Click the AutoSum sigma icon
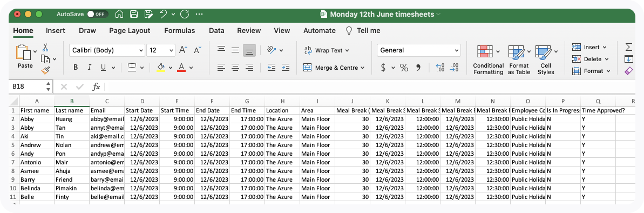This screenshot has height=213, width=644. (x=629, y=47)
